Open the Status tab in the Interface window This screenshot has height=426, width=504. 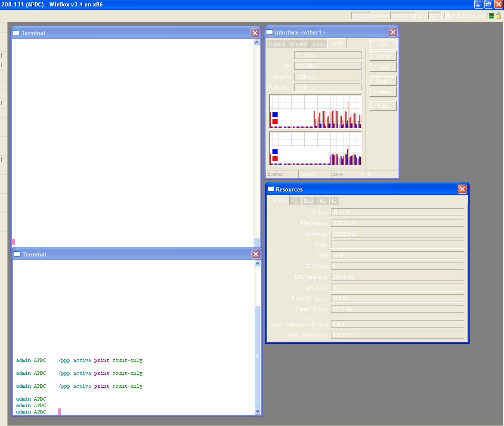[318, 43]
